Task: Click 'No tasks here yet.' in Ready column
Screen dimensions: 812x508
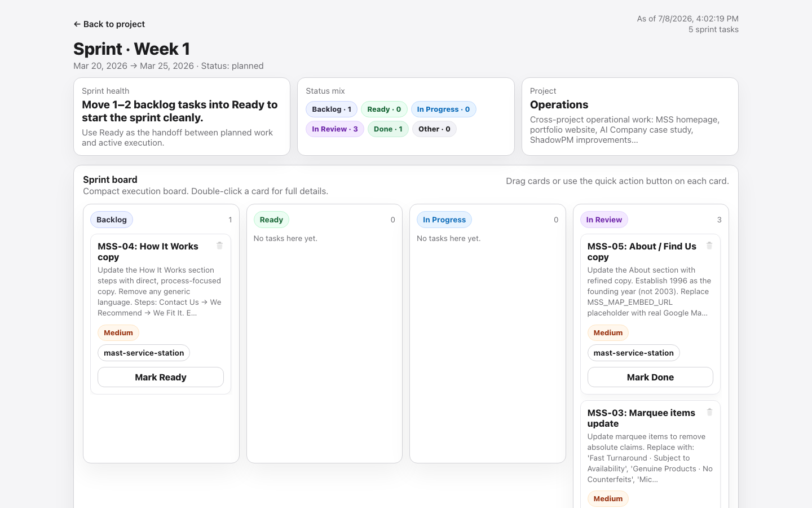Action: click(285, 239)
